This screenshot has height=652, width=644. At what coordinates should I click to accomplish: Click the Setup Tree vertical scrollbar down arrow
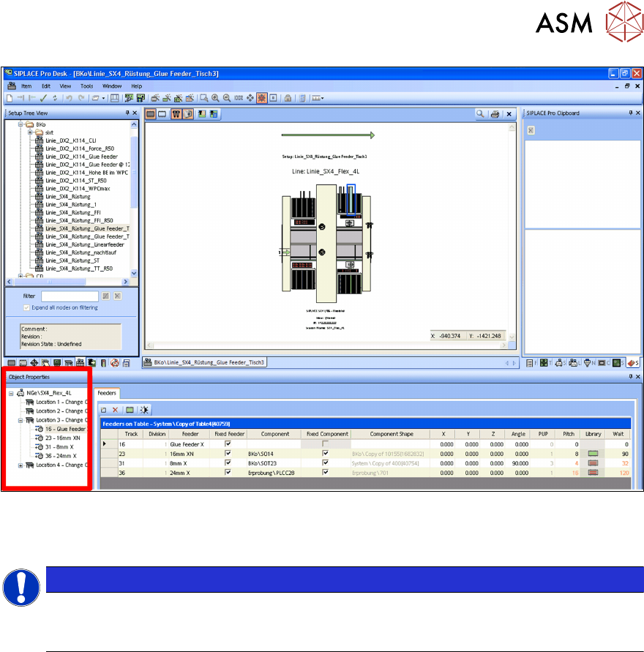[x=134, y=273]
